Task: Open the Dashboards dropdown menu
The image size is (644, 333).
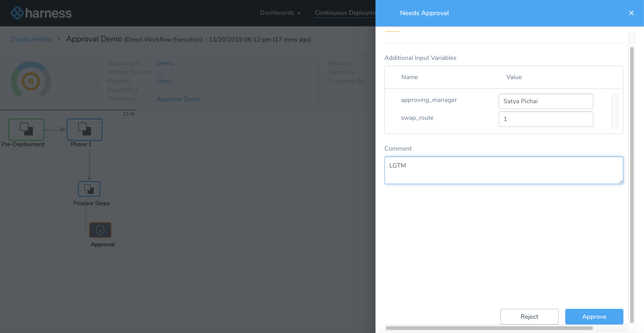Action: click(280, 13)
